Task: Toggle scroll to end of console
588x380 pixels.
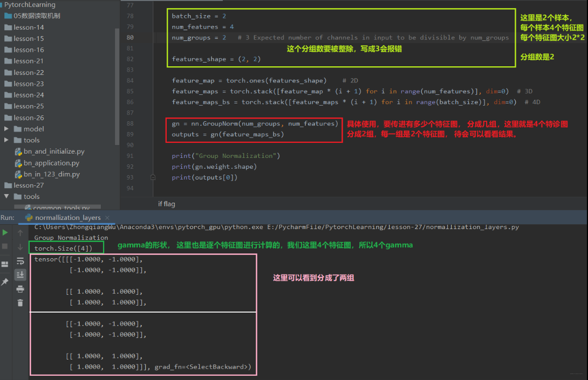Action: [20, 275]
